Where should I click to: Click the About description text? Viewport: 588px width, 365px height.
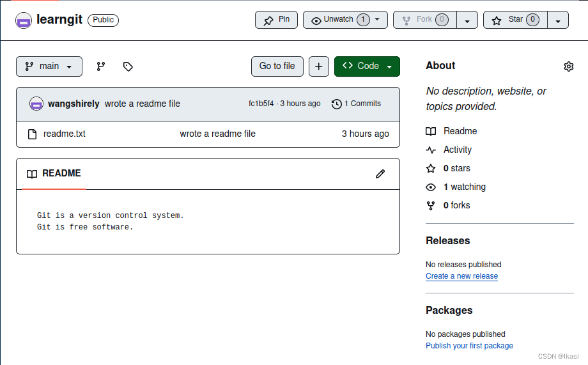486,98
